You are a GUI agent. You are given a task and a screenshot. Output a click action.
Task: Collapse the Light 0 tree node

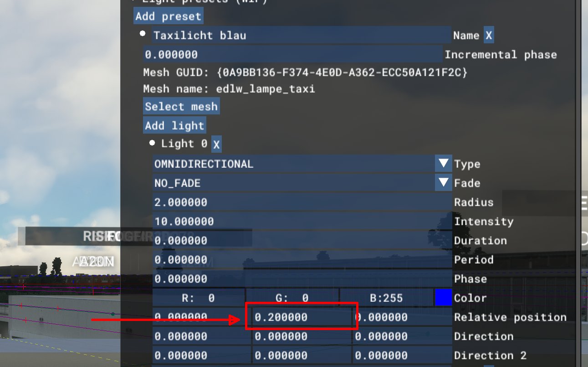(x=153, y=143)
